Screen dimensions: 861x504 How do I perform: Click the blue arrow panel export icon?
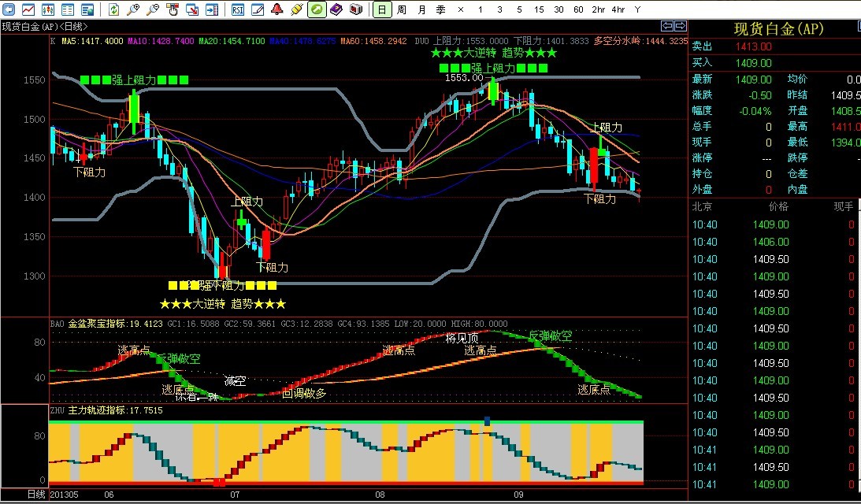coord(212,9)
